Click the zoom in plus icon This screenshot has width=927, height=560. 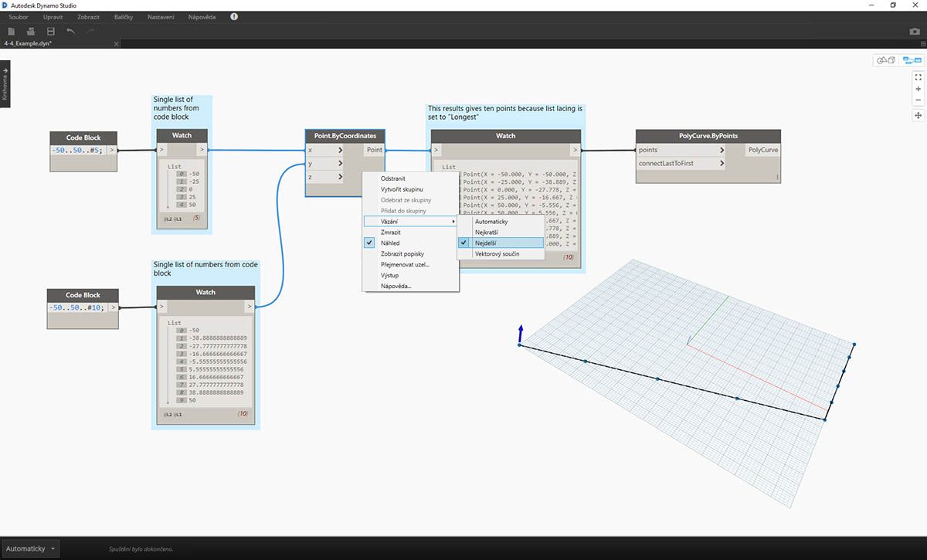(x=919, y=89)
